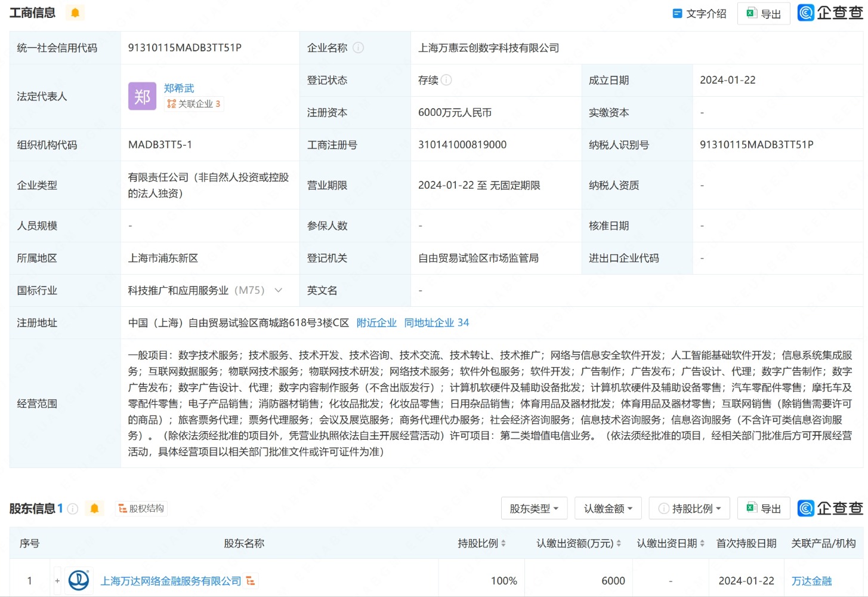Click the purple 郑 avatar
This screenshot has width=868, height=597.
tap(142, 96)
